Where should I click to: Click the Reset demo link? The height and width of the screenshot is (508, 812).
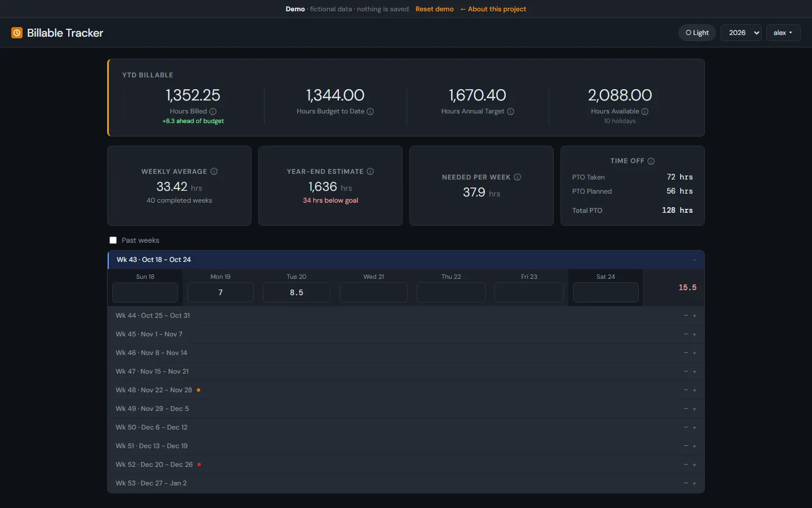(435, 9)
